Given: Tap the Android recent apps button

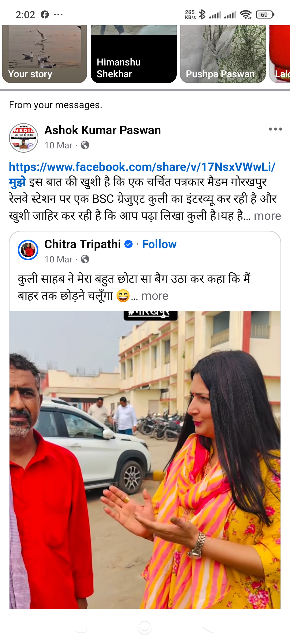Looking at the screenshot, I should click(81, 627).
